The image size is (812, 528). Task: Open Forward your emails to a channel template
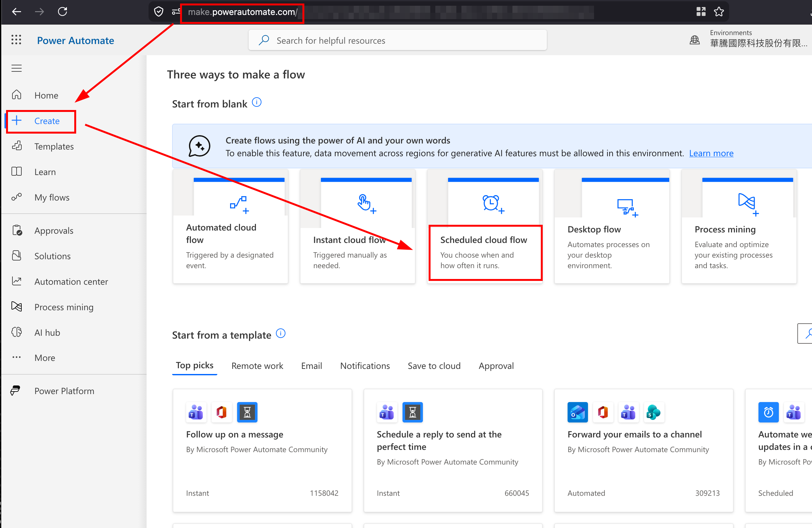point(643,450)
